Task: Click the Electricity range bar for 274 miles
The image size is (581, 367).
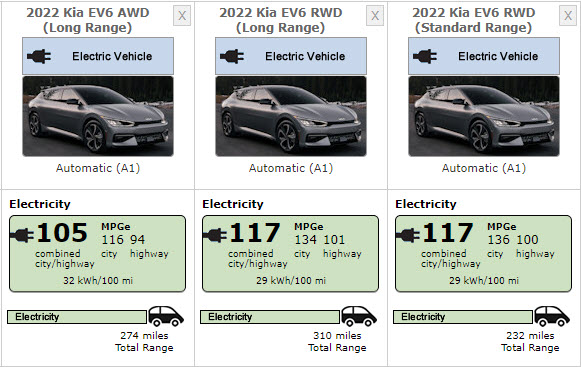Action: [x=77, y=317]
